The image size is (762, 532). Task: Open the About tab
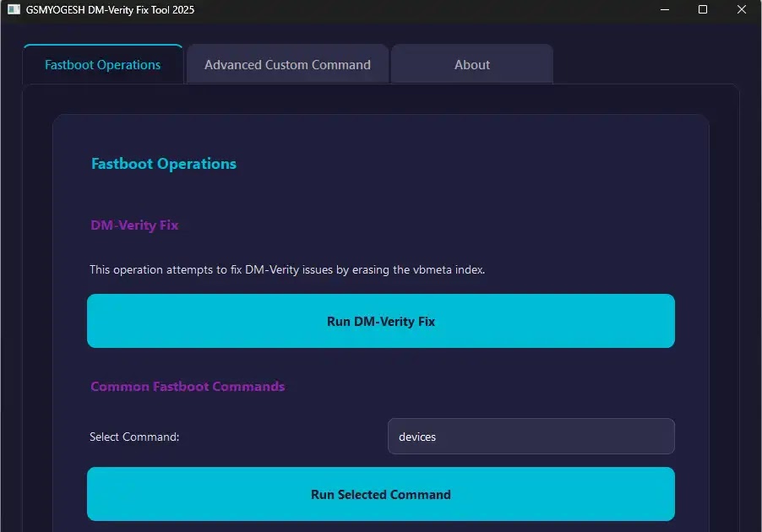(472, 65)
